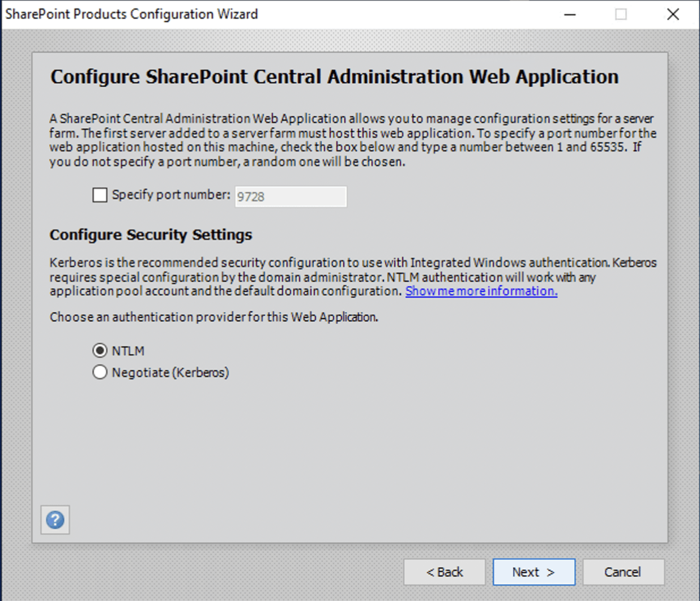
Task: Go to the previous page with Back
Action: [444, 572]
